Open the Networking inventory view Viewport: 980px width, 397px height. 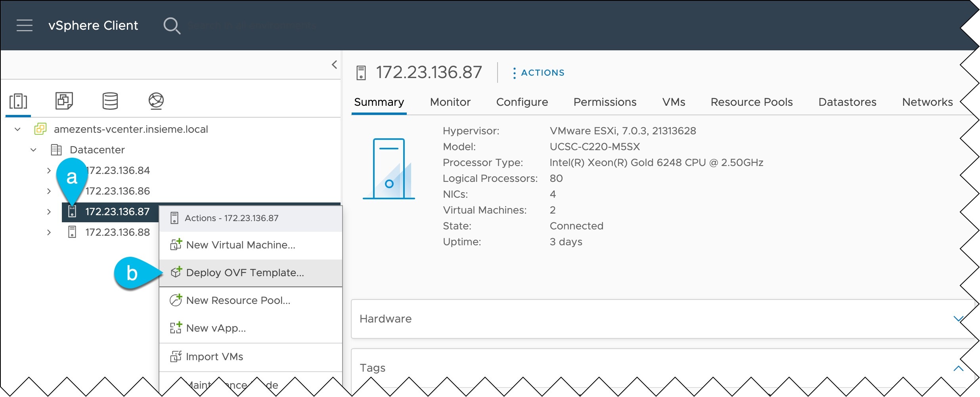(156, 101)
